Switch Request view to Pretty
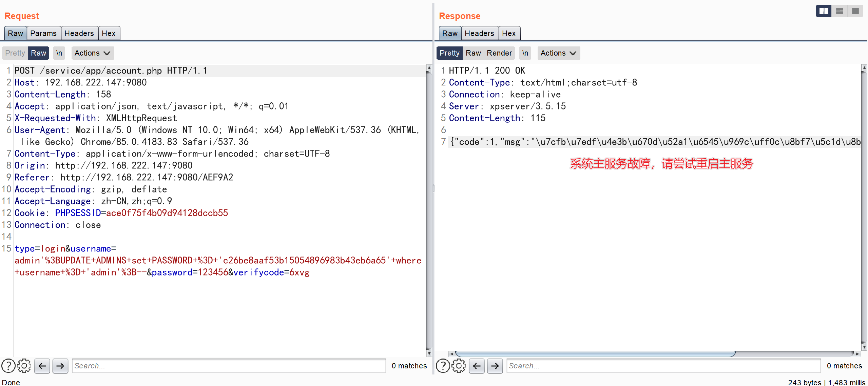The width and height of the screenshot is (868, 386). [x=15, y=53]
